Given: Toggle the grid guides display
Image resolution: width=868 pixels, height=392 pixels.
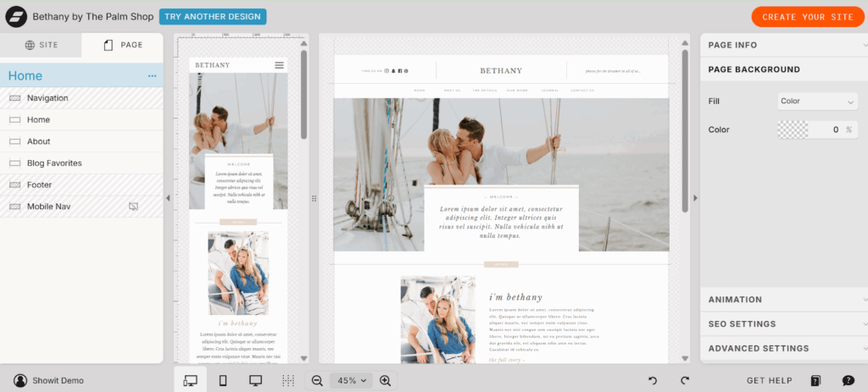Looking at the screenshot, I should click(x=288, y=381).
